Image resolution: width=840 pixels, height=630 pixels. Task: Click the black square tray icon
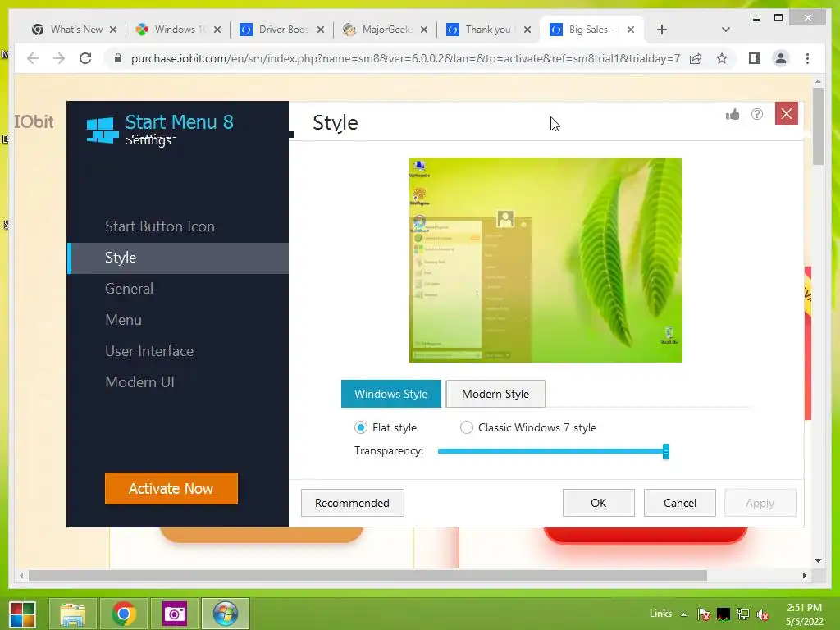tap(724, 614)
